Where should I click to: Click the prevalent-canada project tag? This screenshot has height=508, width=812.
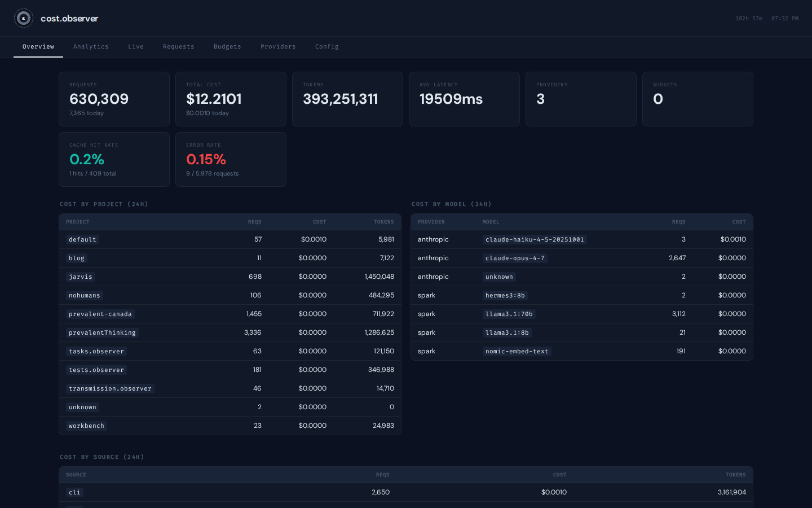100,314
